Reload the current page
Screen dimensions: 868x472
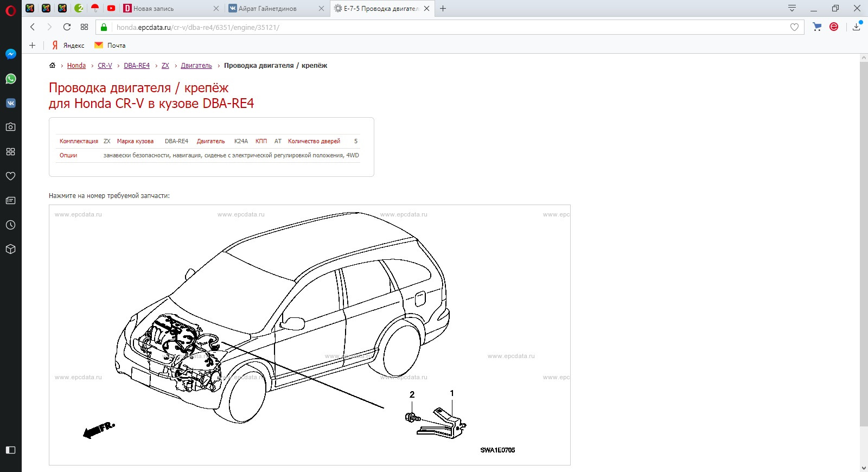coord(67,27)
